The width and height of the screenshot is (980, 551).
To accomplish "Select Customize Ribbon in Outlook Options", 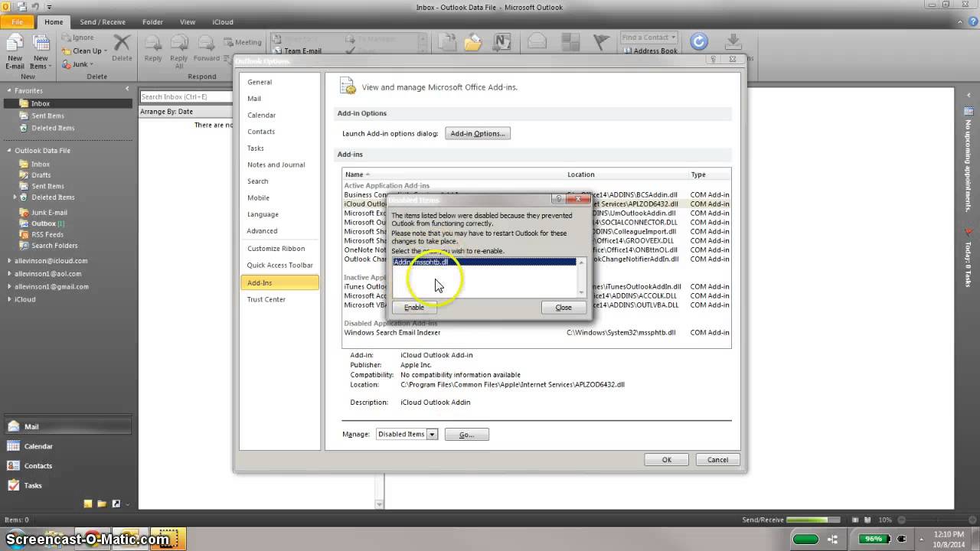I will (x=279, y=249).
